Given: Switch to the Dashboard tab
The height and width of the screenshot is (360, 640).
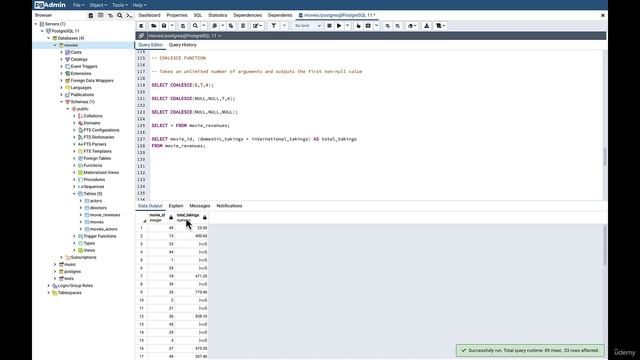Looking at the screenshot, I should pyautogui.click(x=149, y=16).
